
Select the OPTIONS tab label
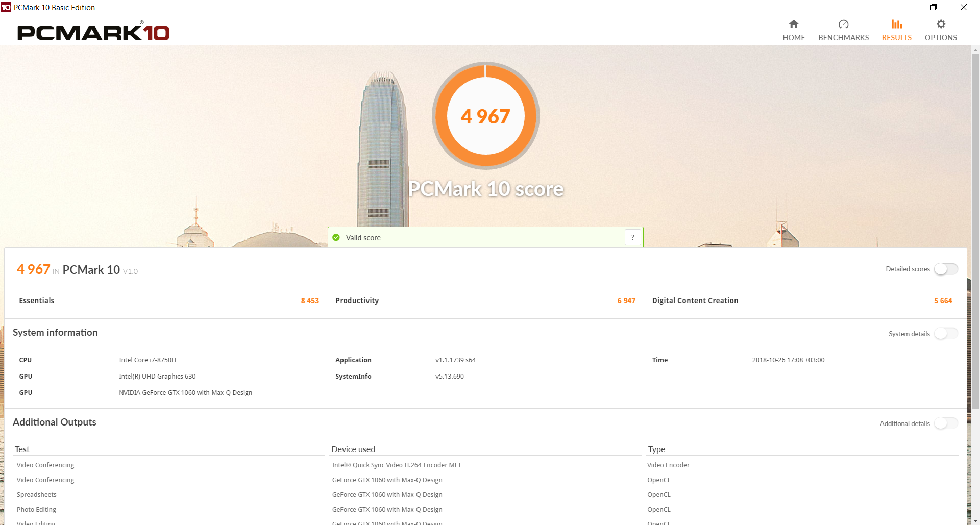(x=941, y=38)
